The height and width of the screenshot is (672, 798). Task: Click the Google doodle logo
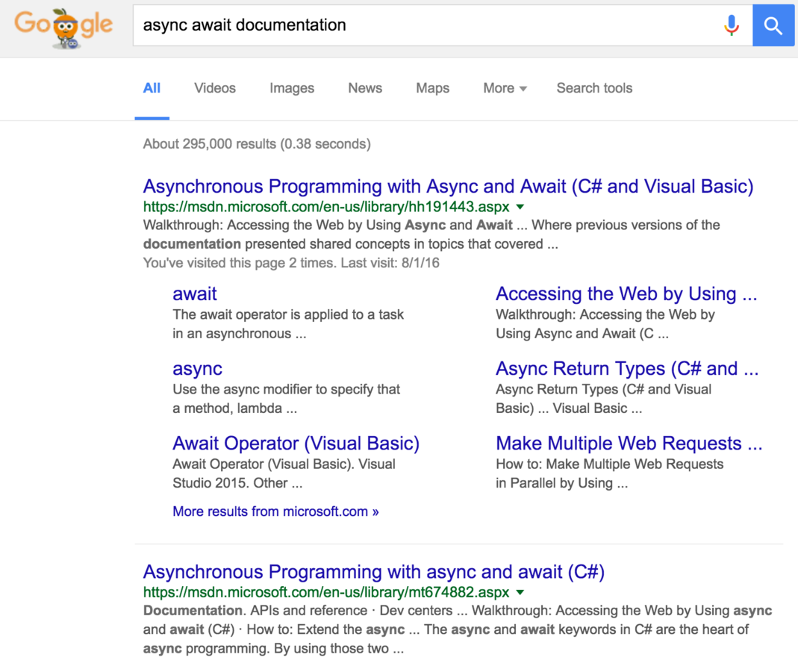coord(63,28)
